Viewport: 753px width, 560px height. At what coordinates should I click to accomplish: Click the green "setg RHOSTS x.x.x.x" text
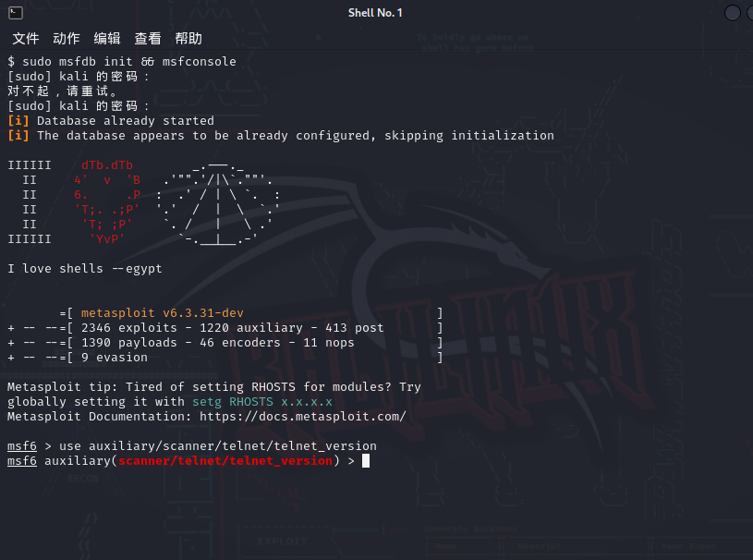click(x=262, y=402)
